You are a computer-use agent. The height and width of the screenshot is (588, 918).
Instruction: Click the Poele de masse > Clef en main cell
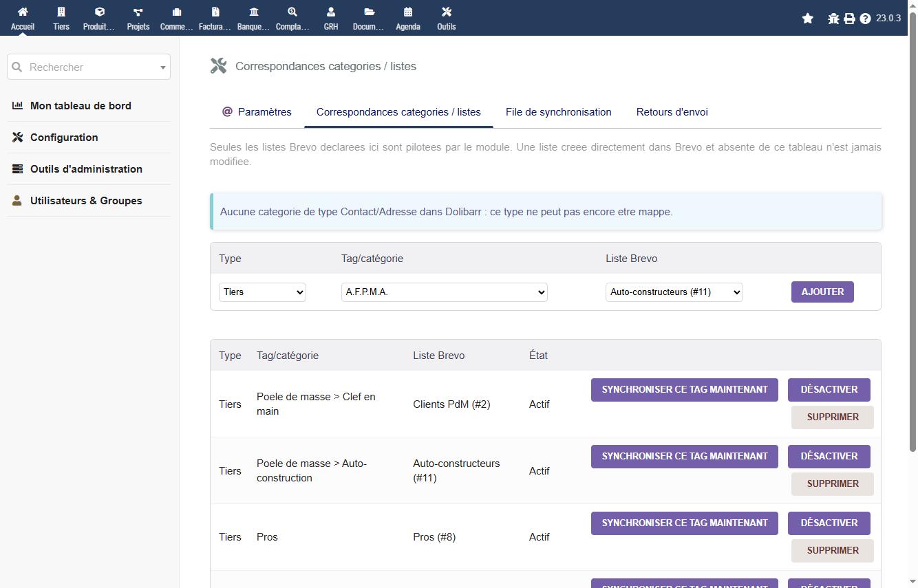click(316, 404)
